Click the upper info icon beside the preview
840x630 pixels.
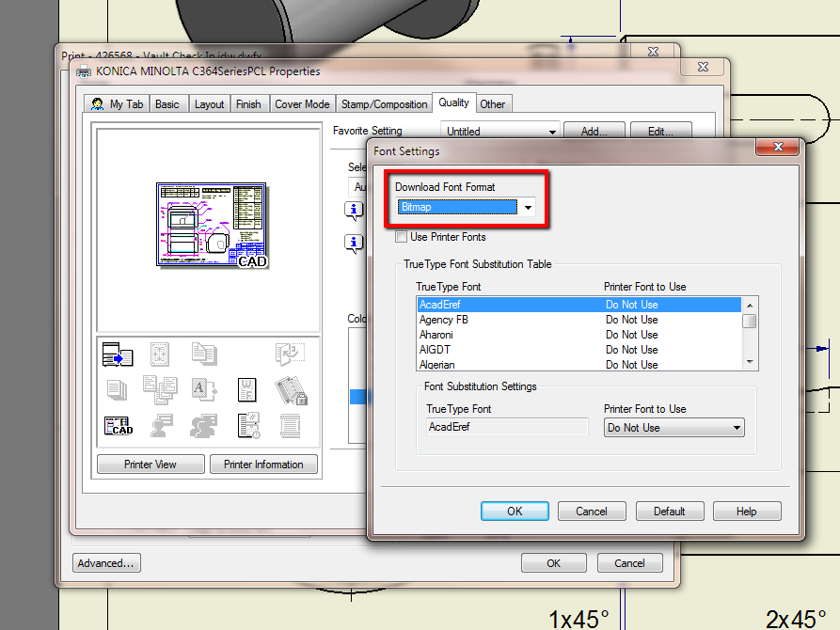pos(354,210)
